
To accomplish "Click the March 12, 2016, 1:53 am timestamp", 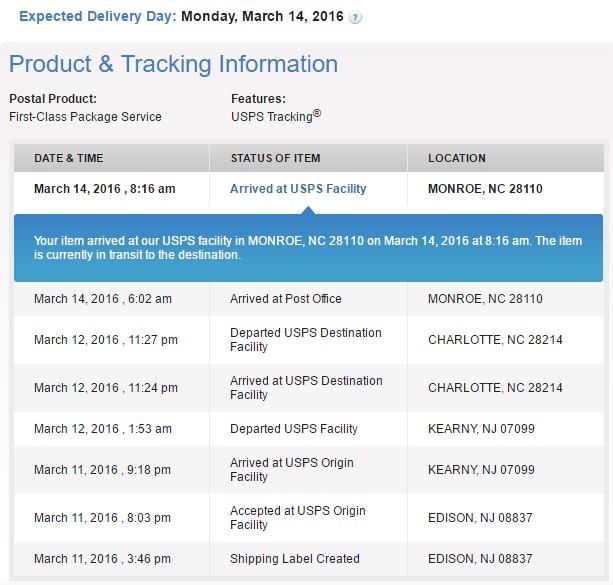I will pos(103,429).
